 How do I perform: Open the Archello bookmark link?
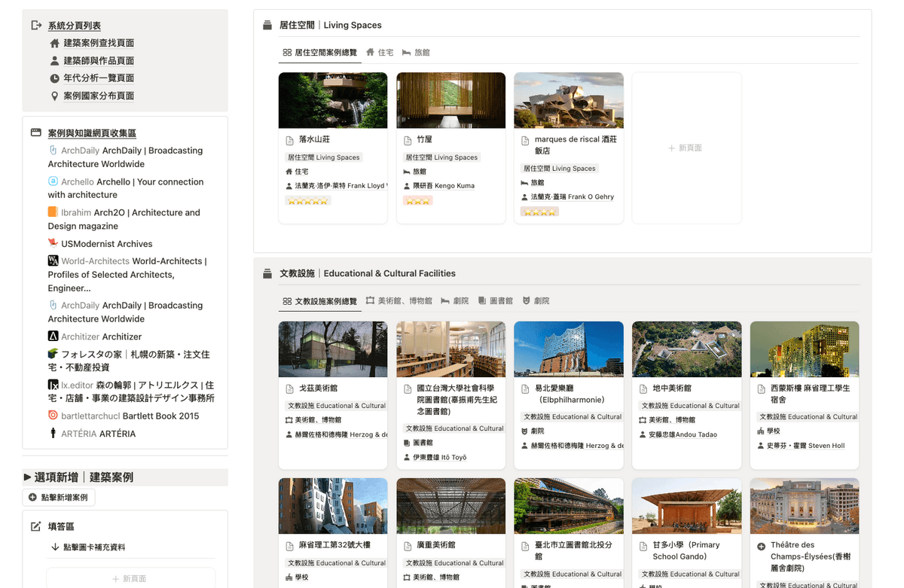click(126, 188)
